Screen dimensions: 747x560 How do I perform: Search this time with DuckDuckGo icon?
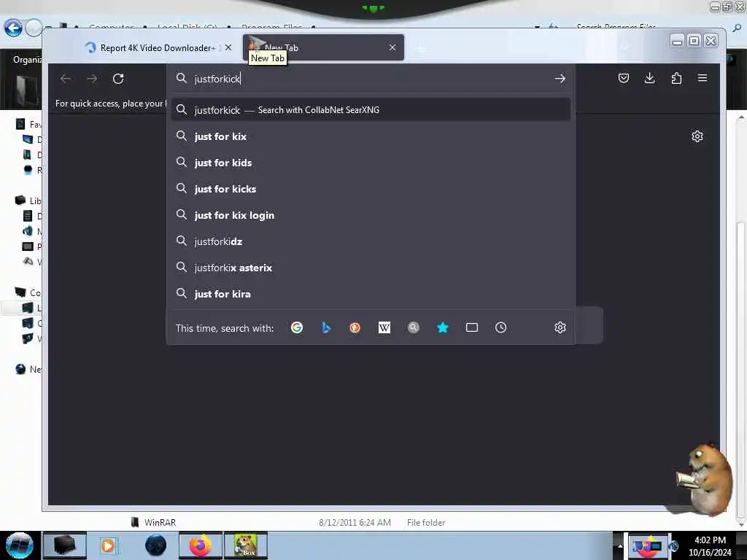tap(355, 327)
